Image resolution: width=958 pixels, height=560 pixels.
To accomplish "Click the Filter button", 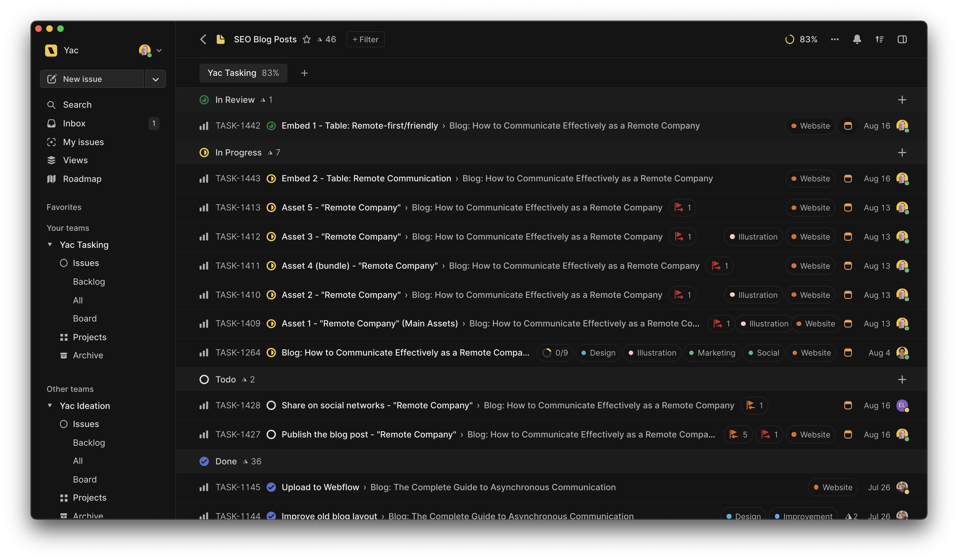I will 365,40.
